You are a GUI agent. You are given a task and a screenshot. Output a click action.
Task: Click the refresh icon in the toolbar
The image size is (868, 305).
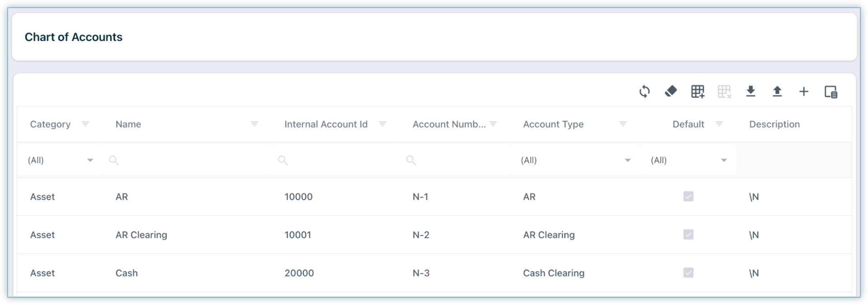coord(644,92)
